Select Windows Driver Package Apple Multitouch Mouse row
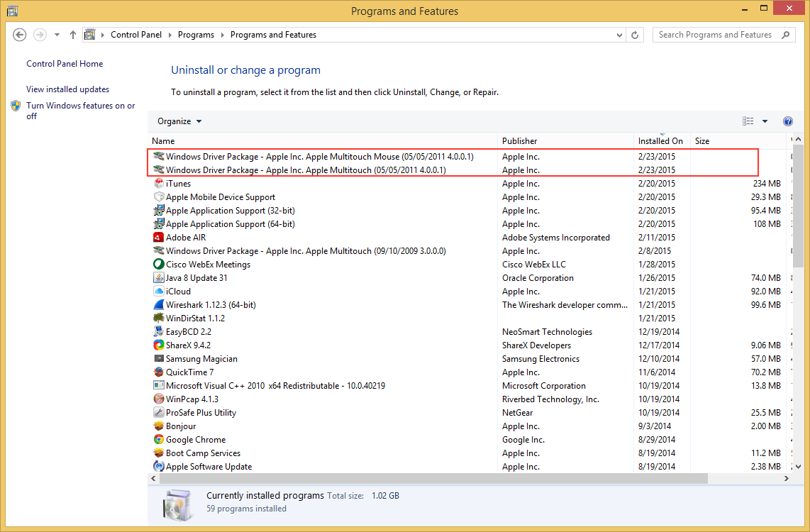The height and width of the screenshot is (532, 810). [x=469, y=157]
